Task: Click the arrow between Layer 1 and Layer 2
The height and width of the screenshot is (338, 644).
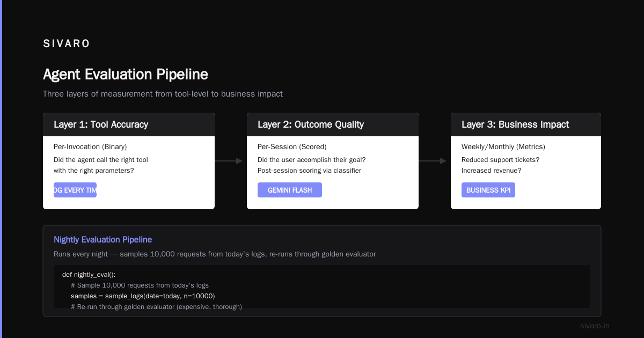Action: (x=229, y=161)
